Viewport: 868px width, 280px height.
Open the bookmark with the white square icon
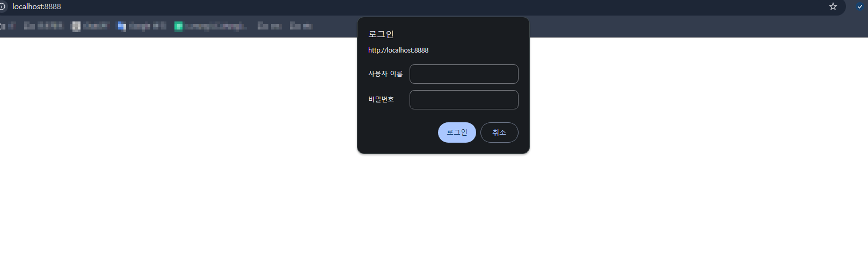(x=90, y=26)
